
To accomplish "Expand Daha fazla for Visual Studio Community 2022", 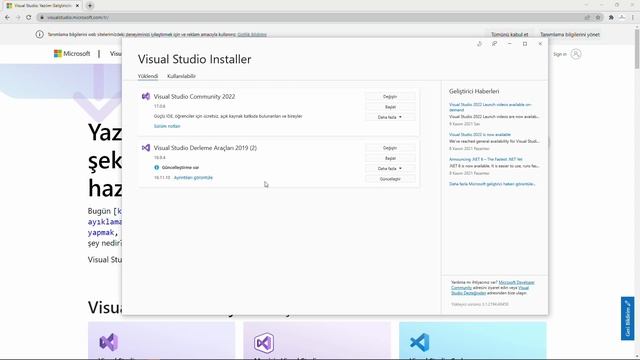I will point(390,117).
